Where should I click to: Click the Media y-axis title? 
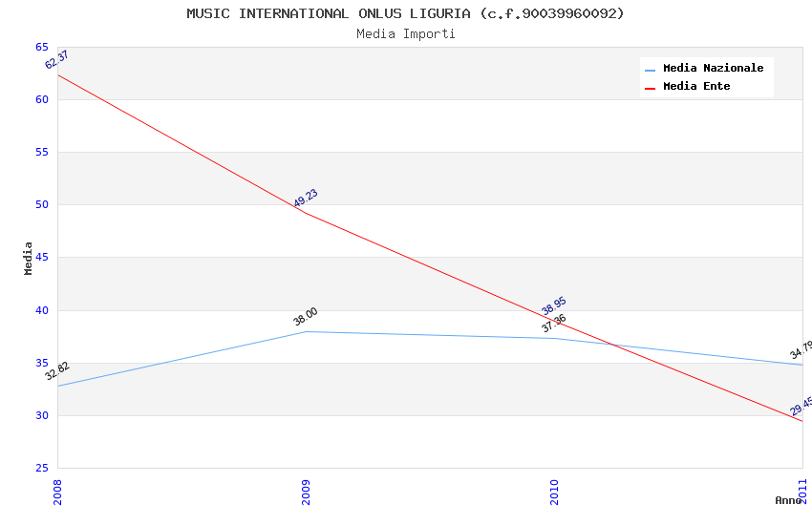coord(29,258)
